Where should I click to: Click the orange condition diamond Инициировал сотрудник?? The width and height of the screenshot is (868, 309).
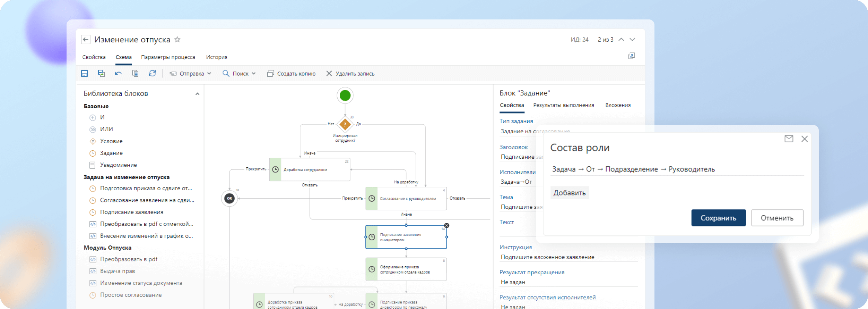(x=345, y=124)
